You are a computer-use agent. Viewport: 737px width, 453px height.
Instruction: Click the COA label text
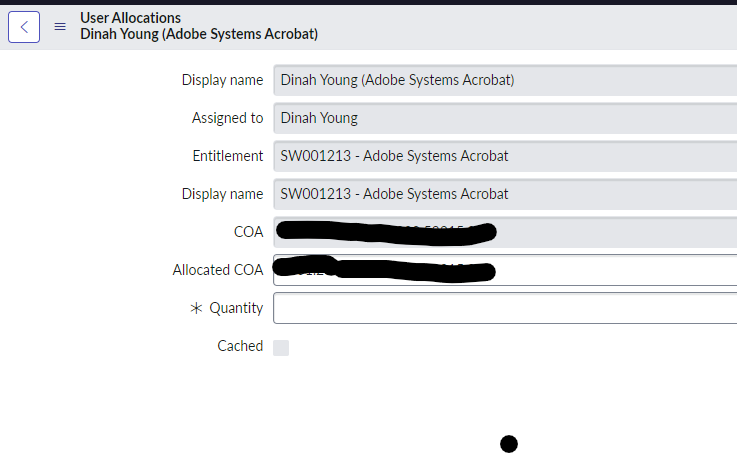coord(247,232)
